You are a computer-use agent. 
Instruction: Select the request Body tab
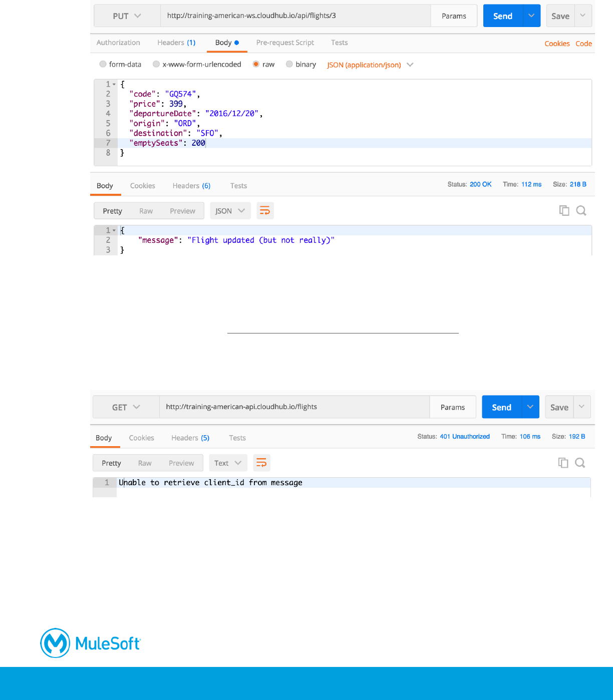(x=227, y=43)
